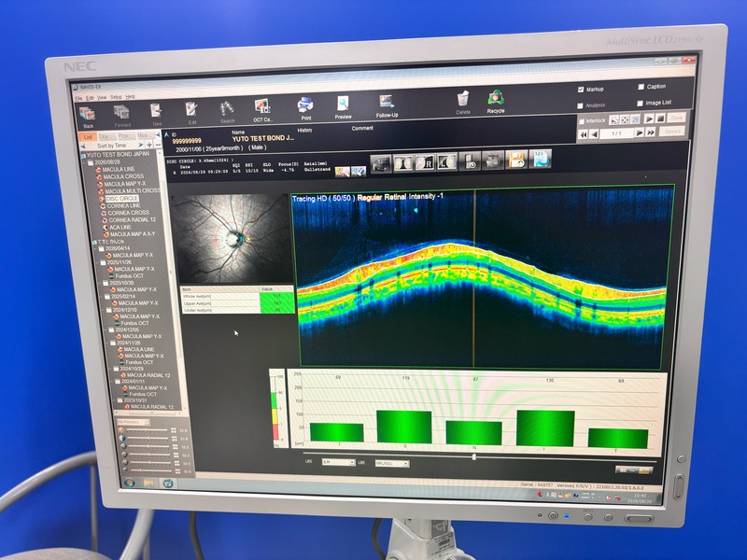Click the Speed button
The image size is (747, 560).
(x=672, y=132)
